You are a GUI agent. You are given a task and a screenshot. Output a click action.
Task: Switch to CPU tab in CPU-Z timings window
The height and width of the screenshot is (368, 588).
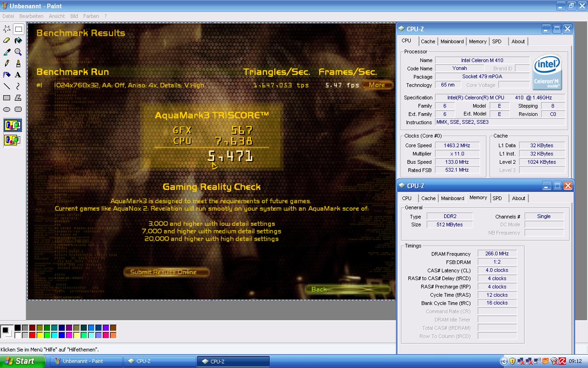(407, 198)
